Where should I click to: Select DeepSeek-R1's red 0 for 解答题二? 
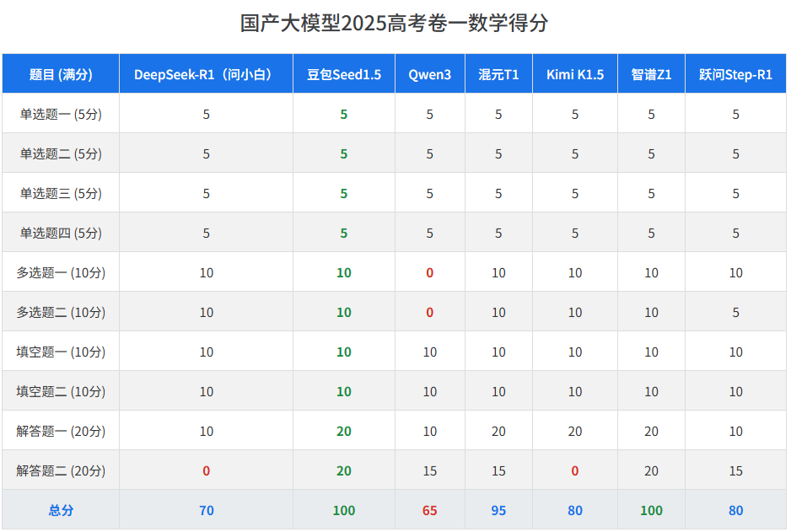point(207,471)
